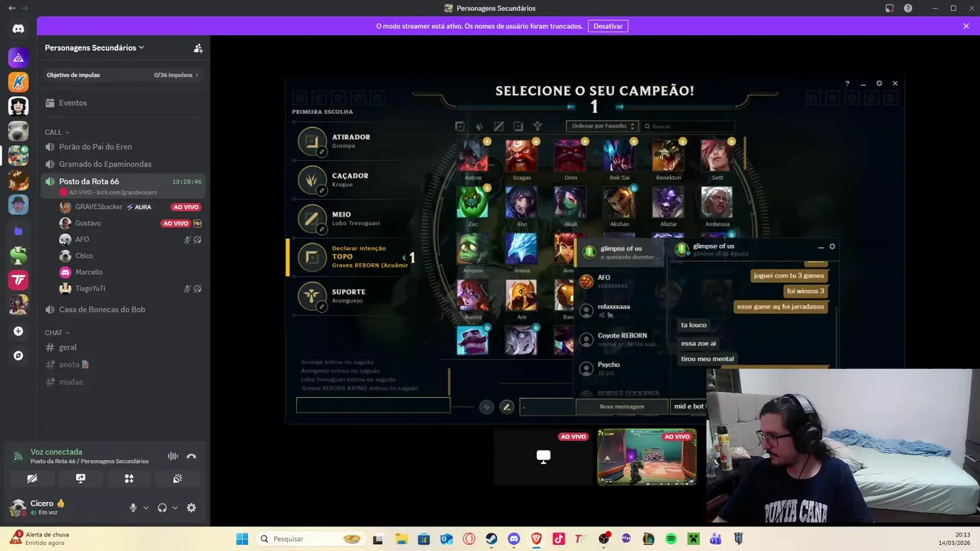Open the activities shapes icon button
This screenshot has height=551, width=980.
click(x=129, y=478)
